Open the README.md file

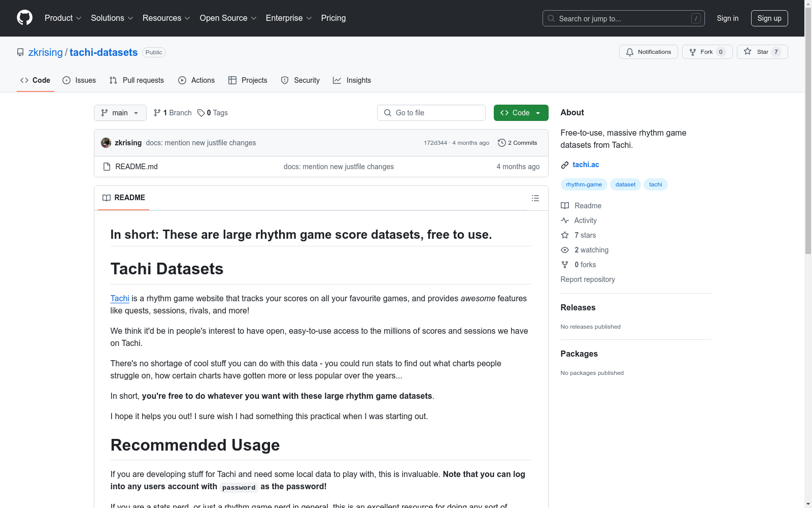pos(137,167)
